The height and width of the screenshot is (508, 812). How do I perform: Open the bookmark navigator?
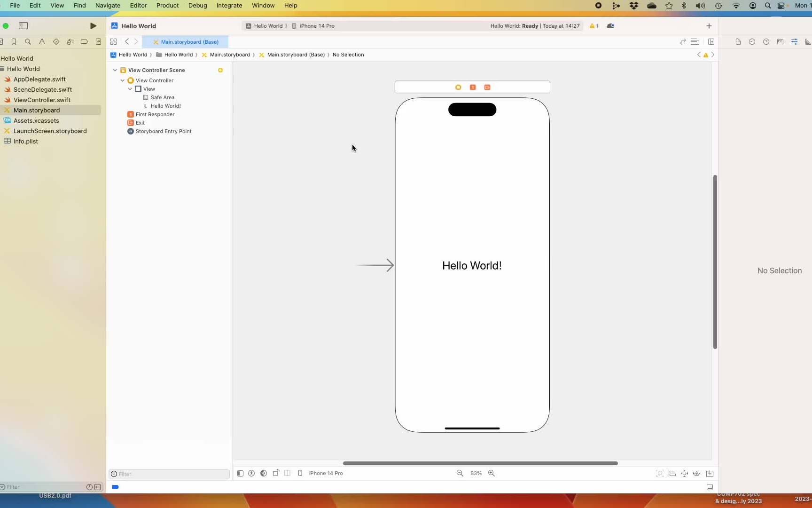(x=14, y=42)
